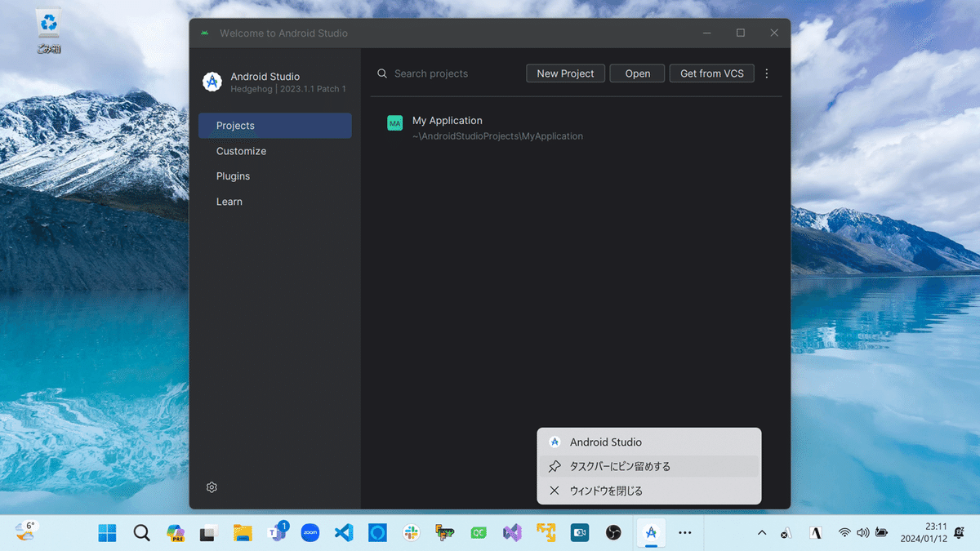Open Copilot Preview from the taskbar
This screenshot has height=551, width=980.
tap(176, 533)
